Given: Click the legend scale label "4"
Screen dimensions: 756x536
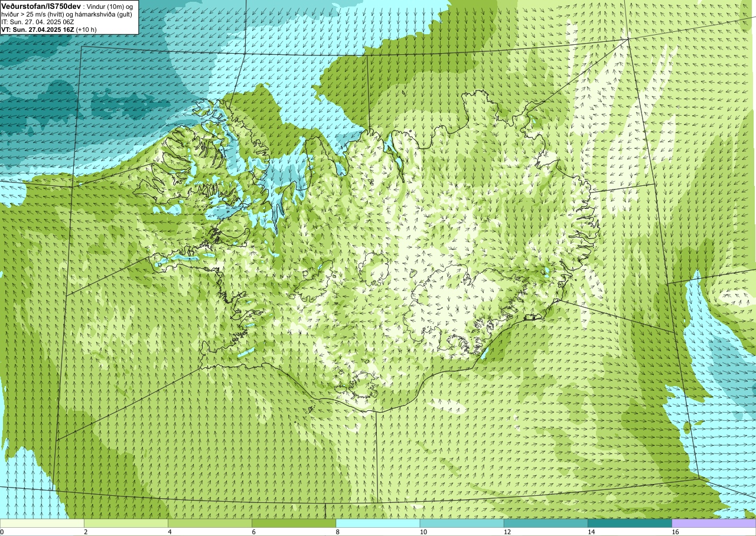Looking at the screenshot, I should (170, 532).
